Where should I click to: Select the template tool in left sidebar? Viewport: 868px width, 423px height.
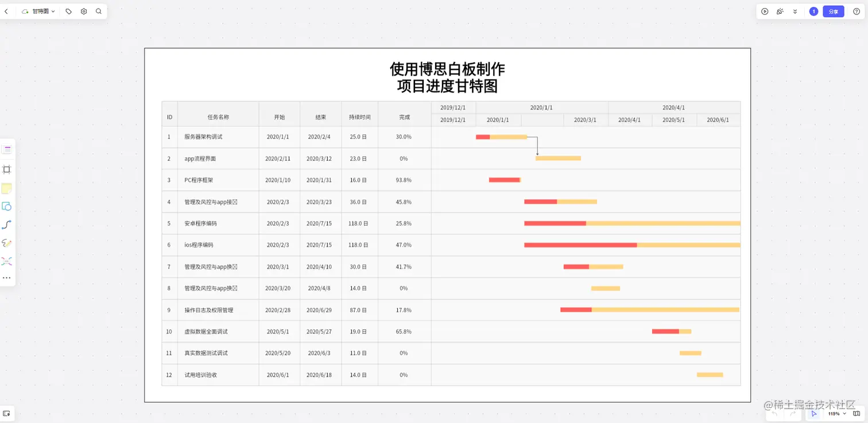pos(7,150)
